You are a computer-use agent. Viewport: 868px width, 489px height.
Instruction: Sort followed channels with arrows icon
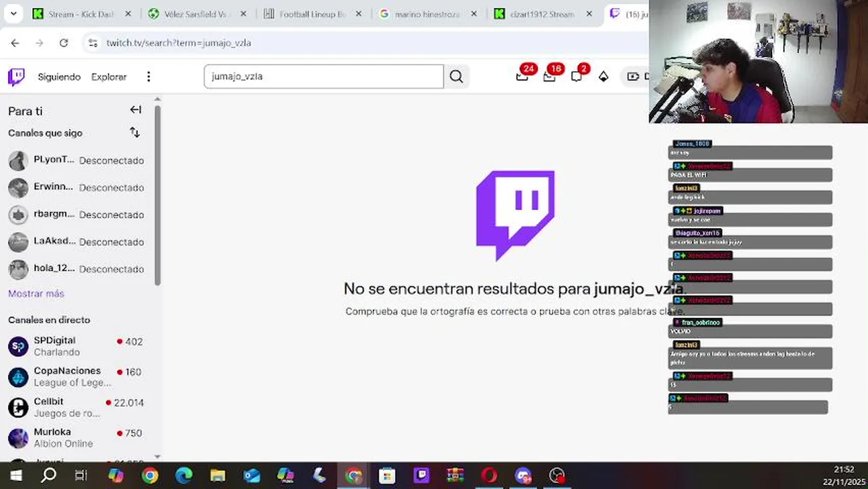pyautogui.click(x=134, y=132)
